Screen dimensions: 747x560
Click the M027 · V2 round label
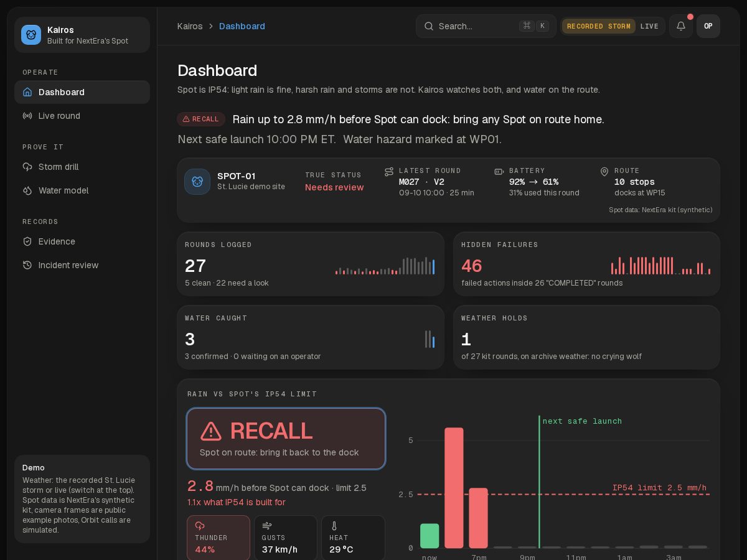[x=422, y=182]
